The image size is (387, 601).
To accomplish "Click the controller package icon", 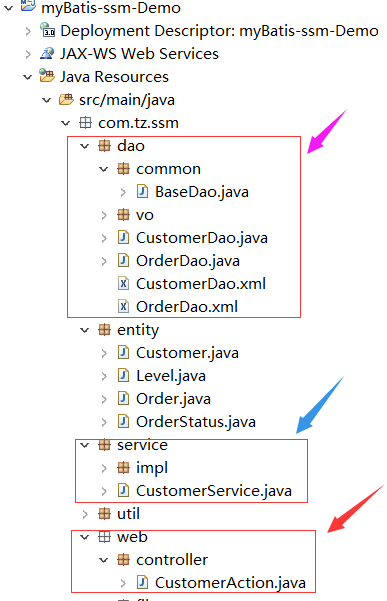I will click(x=123, y=560).
